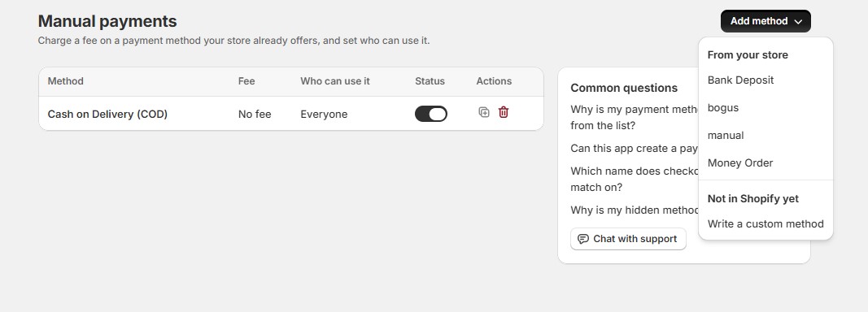
Task: Open question about payment method missing from list
Action: [x=635, y=117]
